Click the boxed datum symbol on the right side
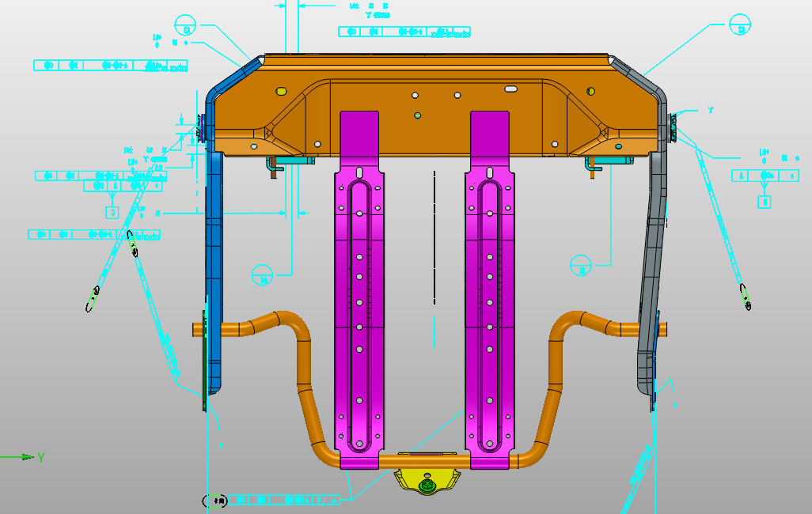Viewport: 812px width, 514px height. coord(765,202)
